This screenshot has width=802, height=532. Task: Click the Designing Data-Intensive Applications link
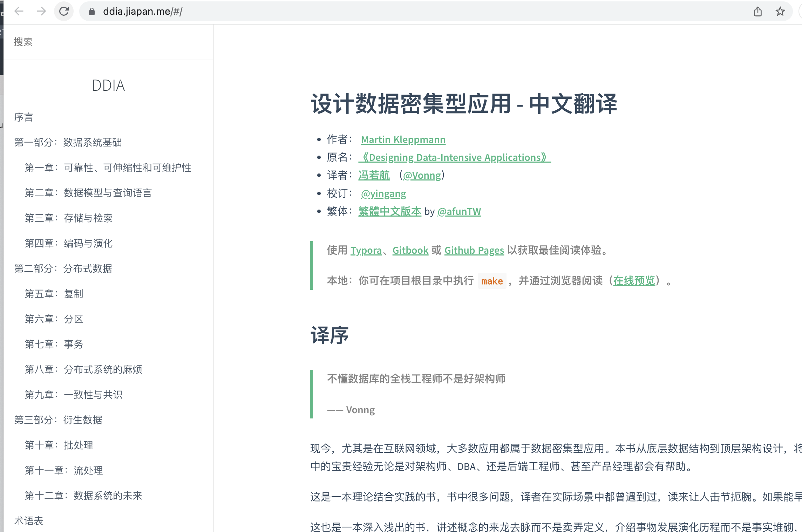pos(454,158)
